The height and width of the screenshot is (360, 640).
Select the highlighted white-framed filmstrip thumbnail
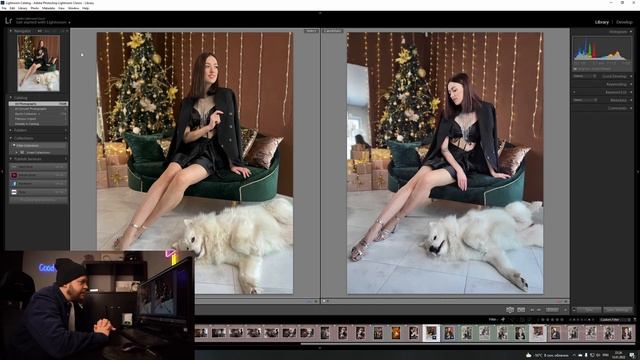point(431,333)
